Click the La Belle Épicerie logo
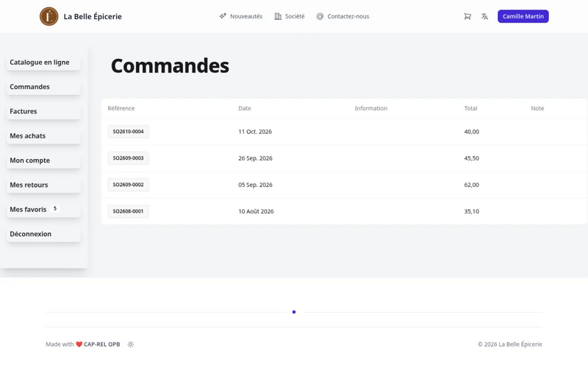Image resolution: width=588 pixels, height=368 pixels. tap(49, 16)
